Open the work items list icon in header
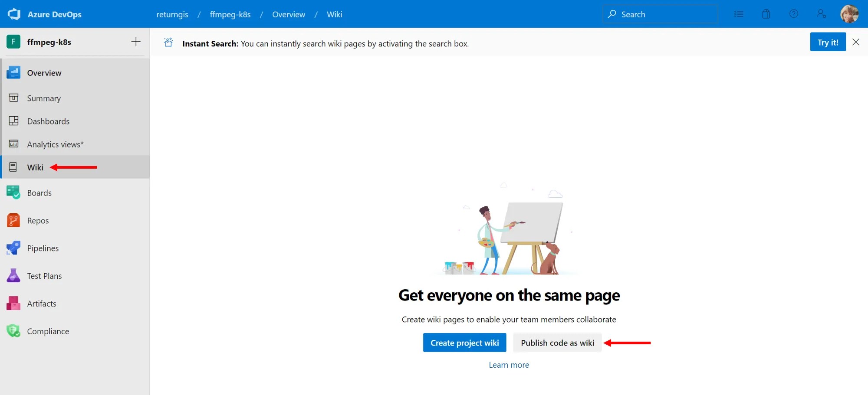Image resolution: width=868 pixels, height=395 pixels. click(x=739, y=14)
